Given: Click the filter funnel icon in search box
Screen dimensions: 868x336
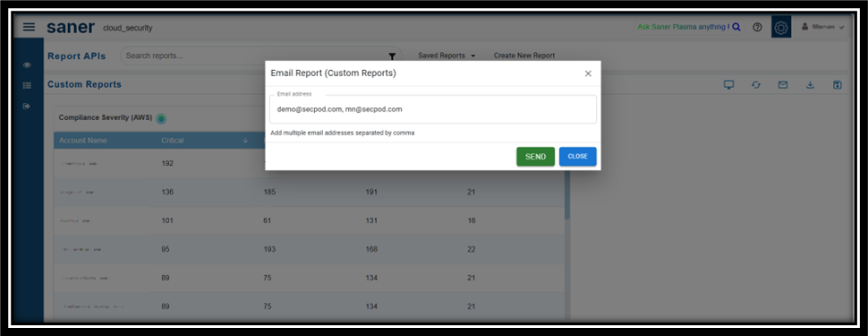Looking at the screenshot, I should (392, 56).
